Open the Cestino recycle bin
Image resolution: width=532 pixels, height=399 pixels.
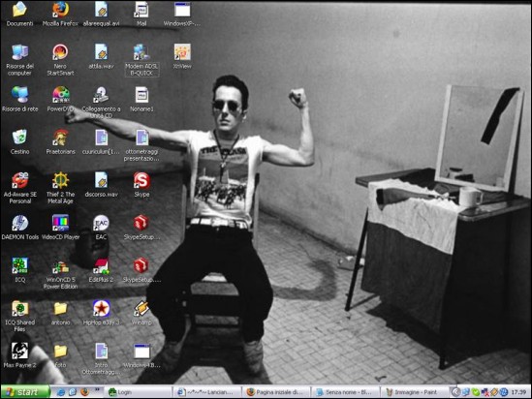pyautogui.click(x=20, y=141)
